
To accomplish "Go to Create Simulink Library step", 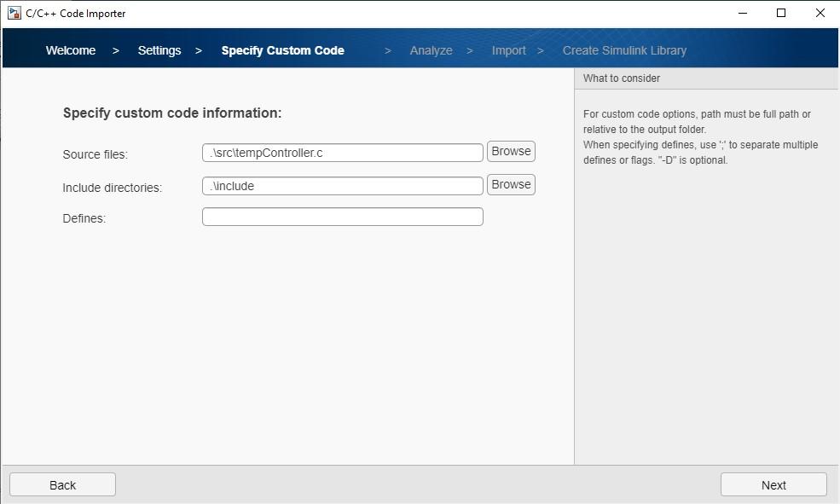I will (624, 50).
